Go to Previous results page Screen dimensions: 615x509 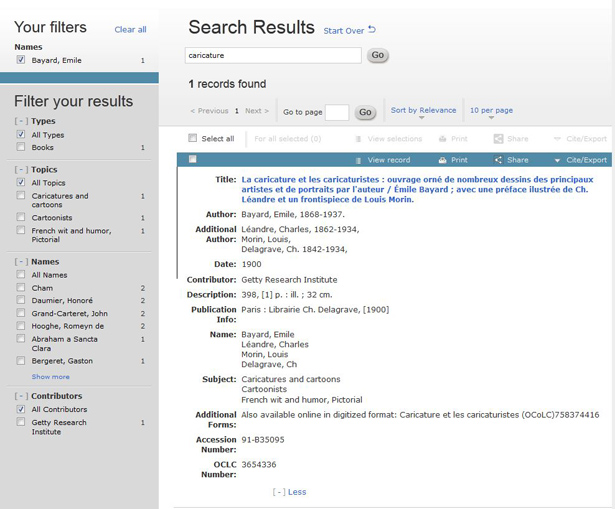pos(209,111)
